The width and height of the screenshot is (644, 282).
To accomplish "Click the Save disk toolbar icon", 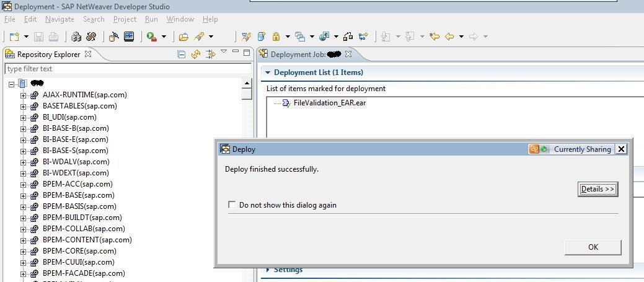I will 38,37.
